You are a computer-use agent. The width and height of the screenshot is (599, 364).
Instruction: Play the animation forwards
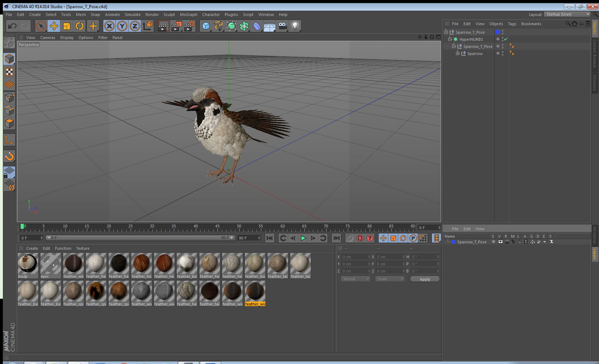[303, 238]
